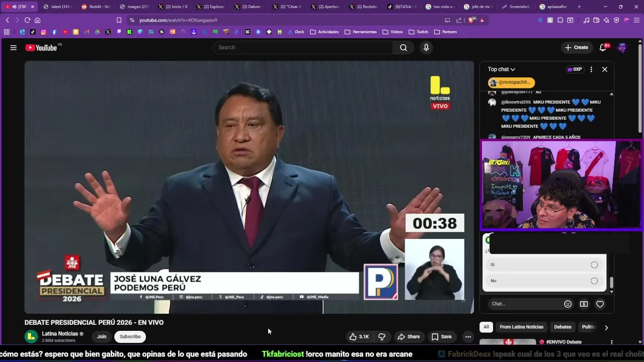Click the YouTube Create button
The width and height of the screenshot is (644, 362).
coord(577,47)
